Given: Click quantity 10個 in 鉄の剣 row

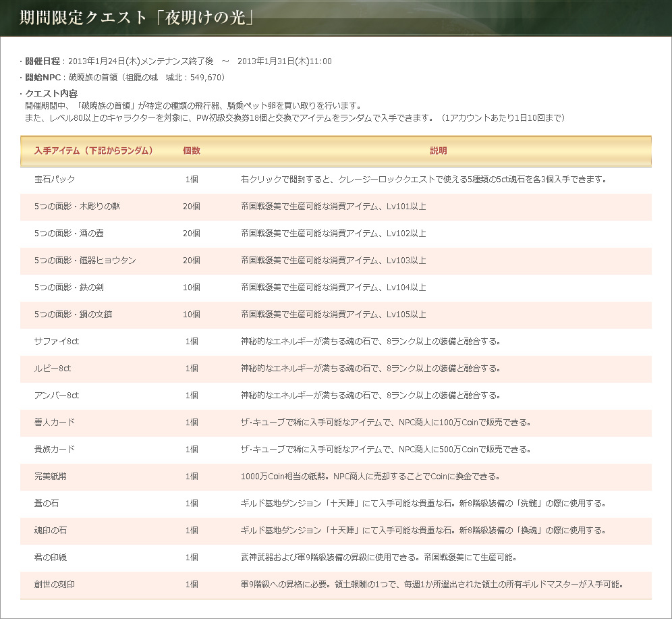Looking at the screenshot, I should coord(192,287).
